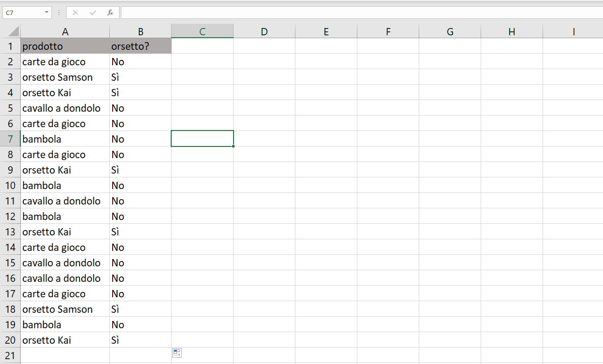Select cell A8 'carte da gioco'
Viewport: 603px width, 364px height.
65,154
